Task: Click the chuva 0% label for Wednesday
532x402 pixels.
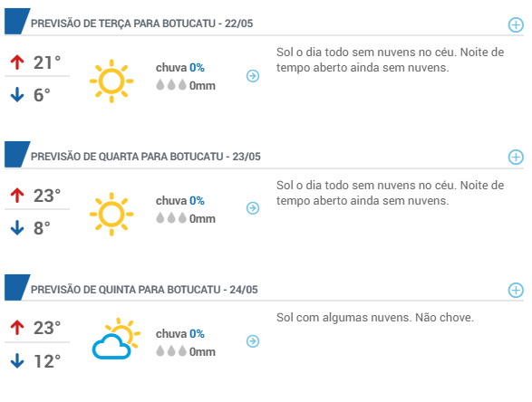Action: coord(180,201)
